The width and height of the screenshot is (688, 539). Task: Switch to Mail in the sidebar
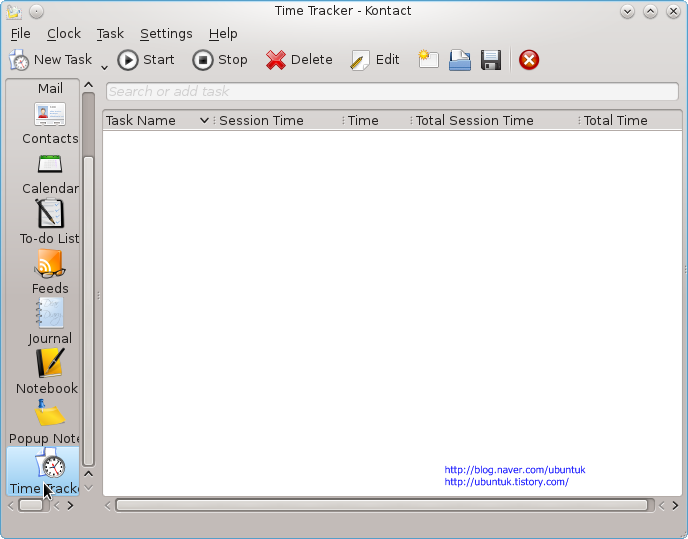(50, 88)
